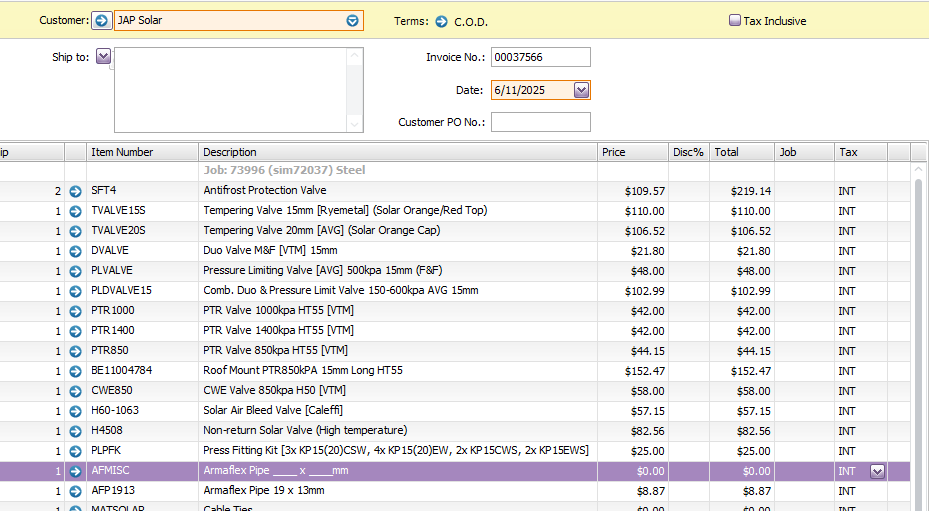Click the arrow icon beside H60-1063
This screenshot has width=929, height=511.
coord(75,411)
